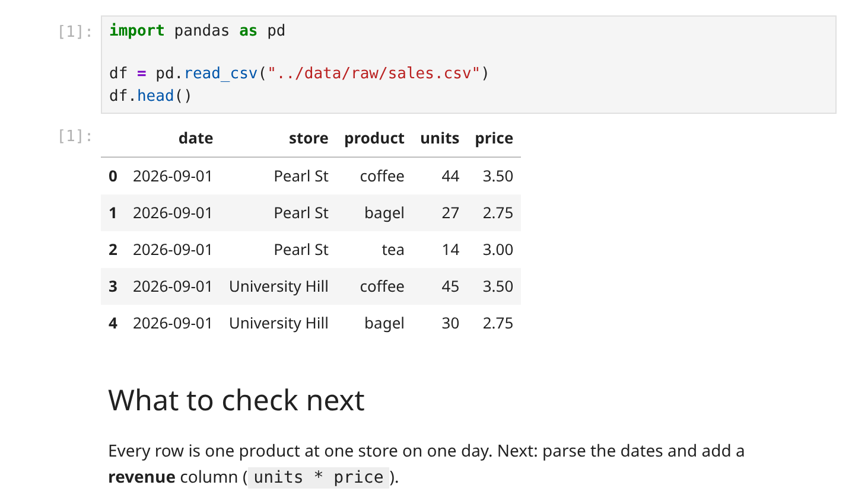Click the "tea" product cell
Viewport: 852px width, 504px height.
[393, 250]
